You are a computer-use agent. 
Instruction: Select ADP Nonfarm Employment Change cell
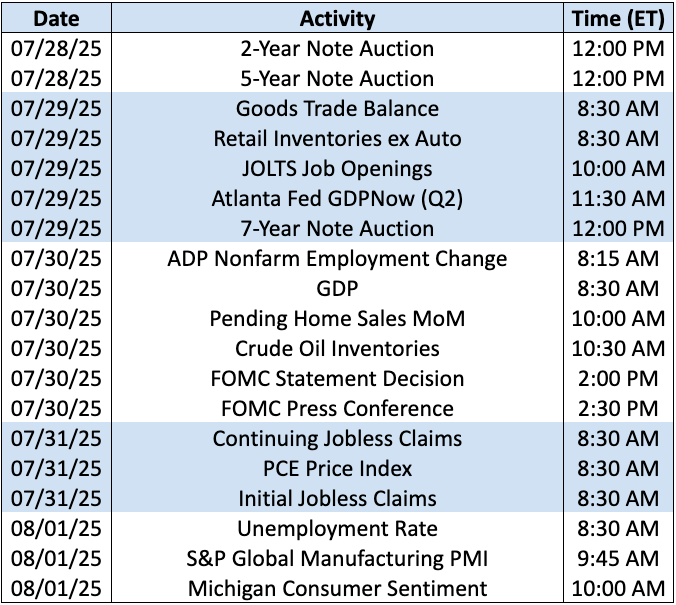pyautogui.click(x=337, y=259)
